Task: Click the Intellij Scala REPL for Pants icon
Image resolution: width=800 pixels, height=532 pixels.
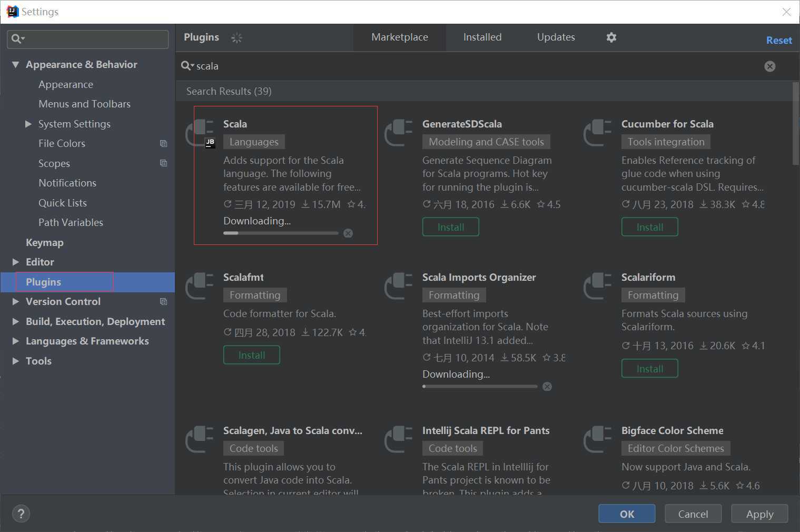Action: [399, 439]
